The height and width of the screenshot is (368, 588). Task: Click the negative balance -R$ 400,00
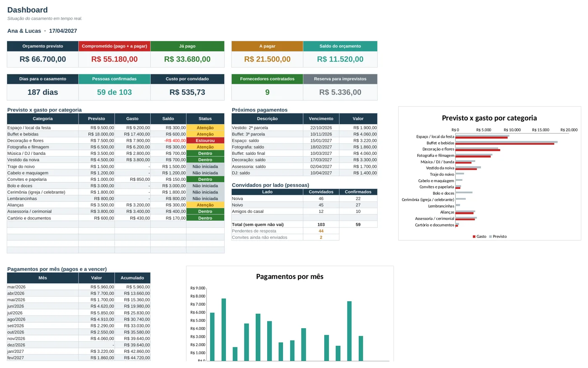click(175, 141)
